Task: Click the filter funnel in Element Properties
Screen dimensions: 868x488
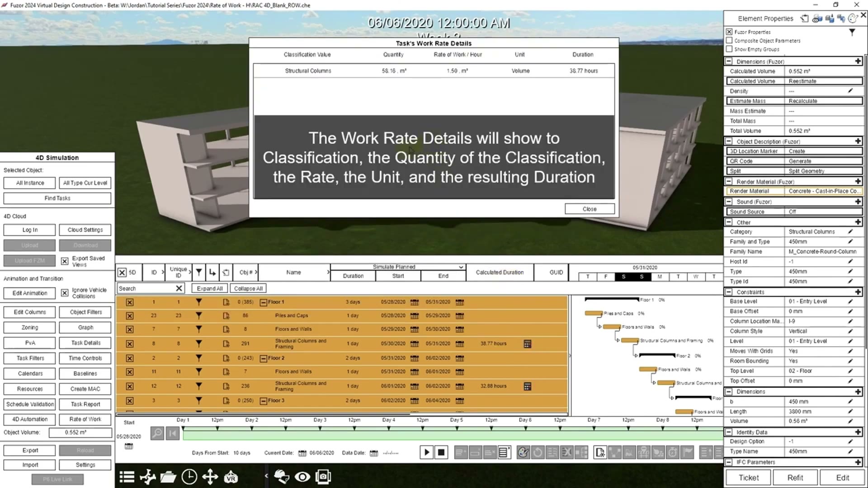Action: click(852, 32)
